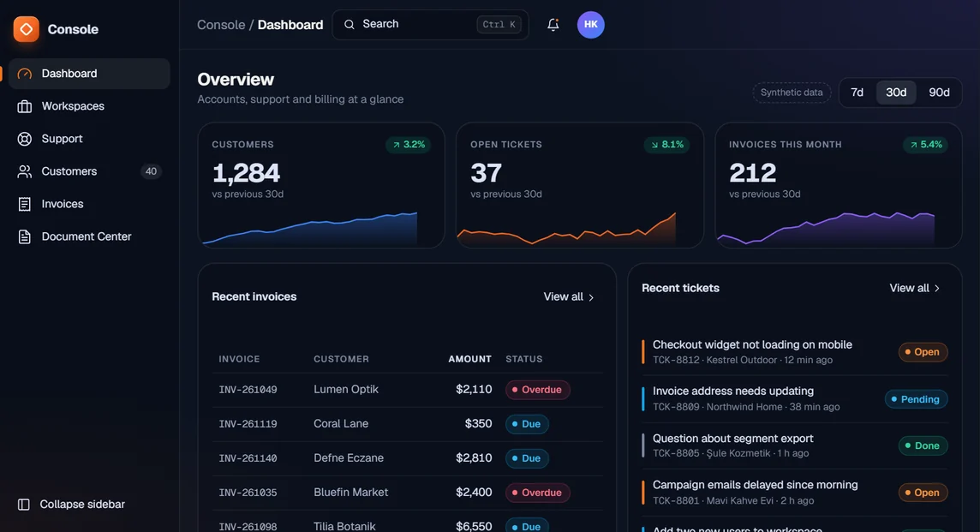The height and width of the screenshot is (532, 980).
Task: Click the Due status on Coral Lane row
Action: coord(527,424)
